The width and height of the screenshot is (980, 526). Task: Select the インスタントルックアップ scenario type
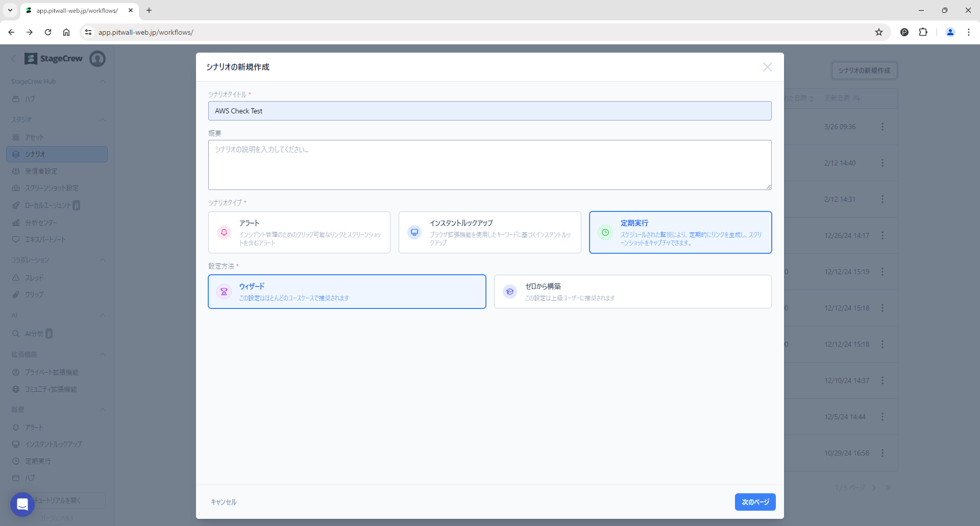point(489,232)
